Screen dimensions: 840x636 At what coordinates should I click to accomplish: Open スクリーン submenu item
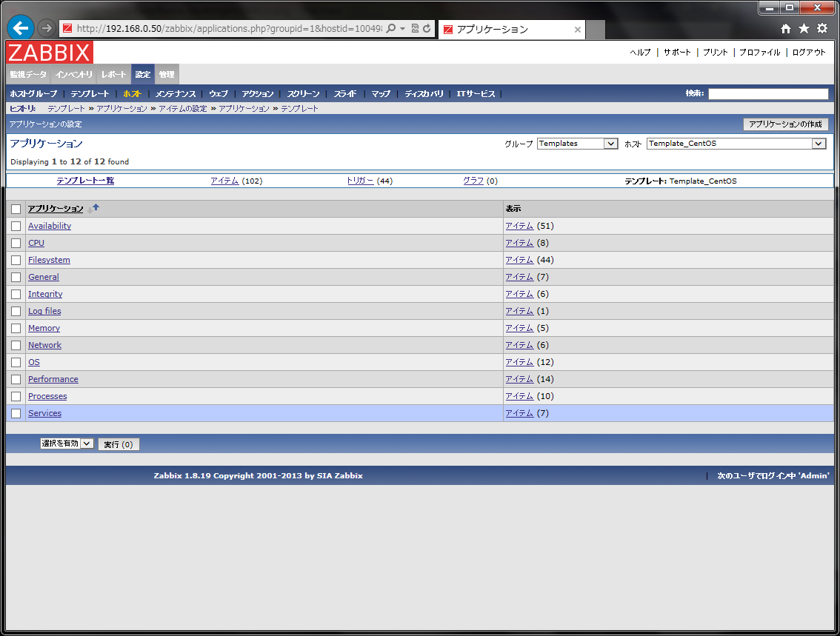click(303, 94)
